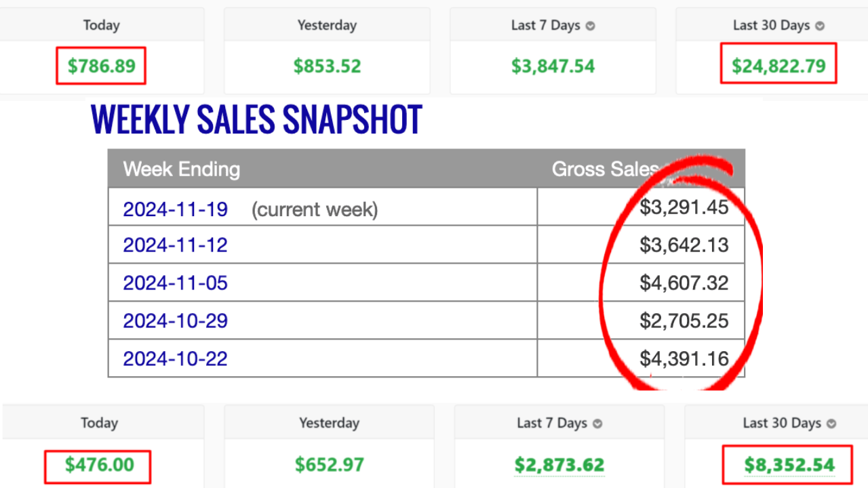The image size is (868, 488).
Task: Click the Week Ending column header
Action: pos(181,169)
